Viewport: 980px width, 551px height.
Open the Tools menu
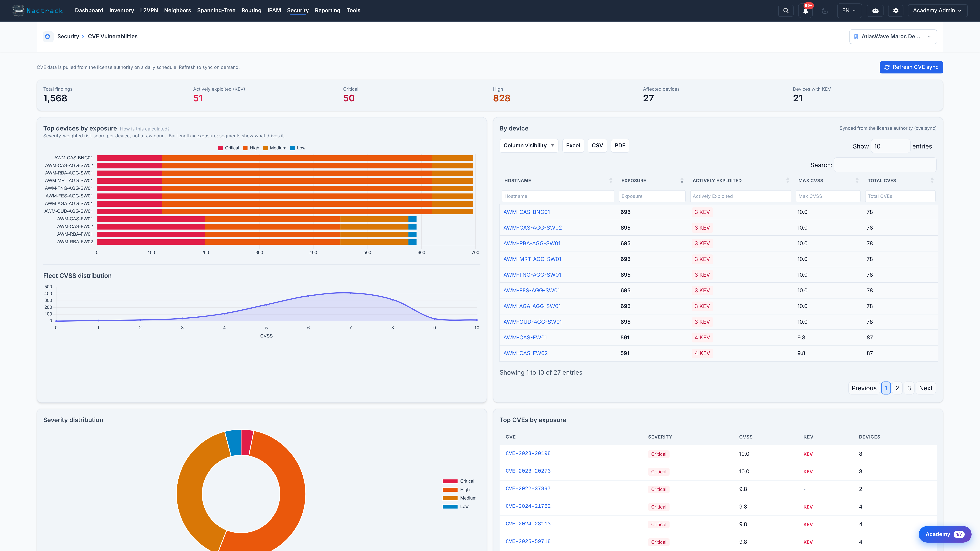coord(353,11)
